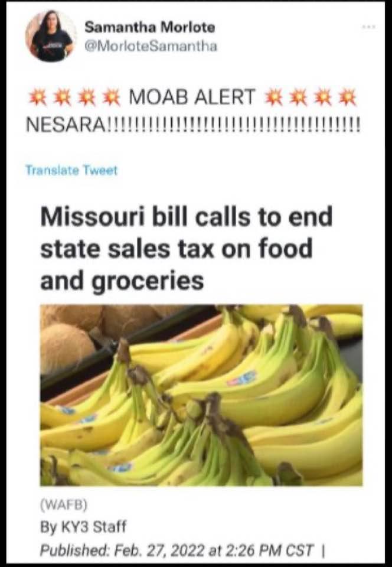Viewport: 392px width, 567px height.
Task: Open Samantha Morlote's profile avatar
Action: click(51, 36)
